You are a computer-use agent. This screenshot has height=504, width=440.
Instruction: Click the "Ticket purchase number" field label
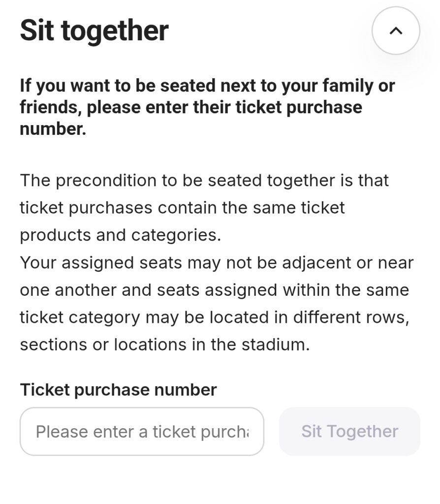(118, 390)
